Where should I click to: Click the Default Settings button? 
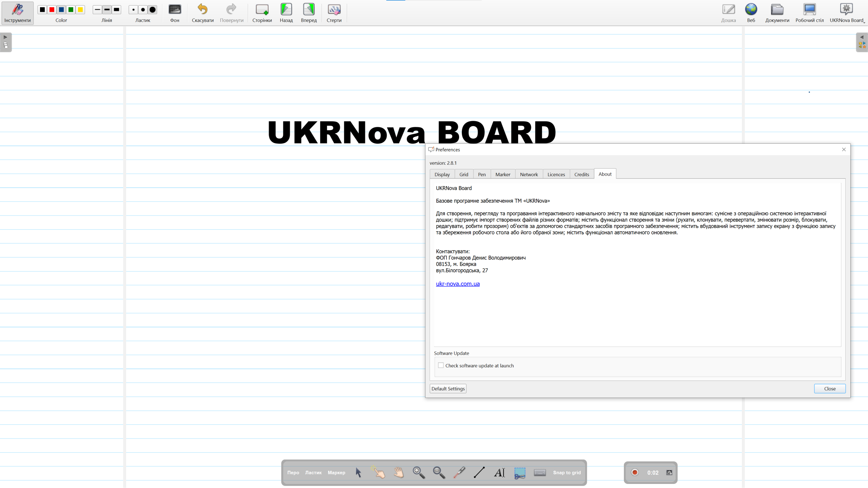pos(448,389)
